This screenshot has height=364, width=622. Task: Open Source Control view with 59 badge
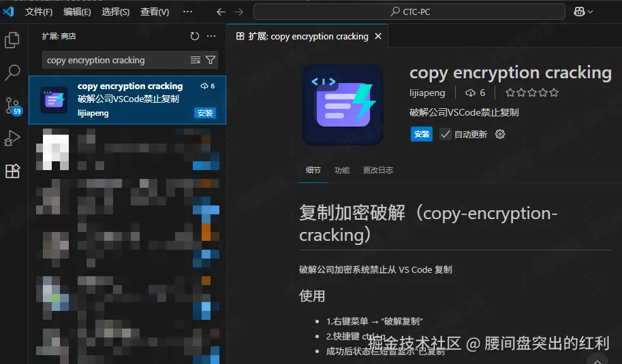[13, 105]
